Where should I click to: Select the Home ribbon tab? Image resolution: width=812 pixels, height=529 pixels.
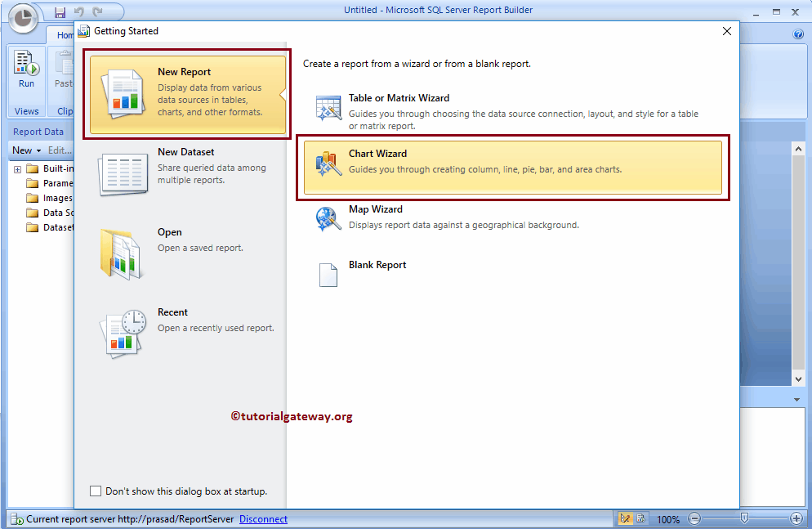65,35
